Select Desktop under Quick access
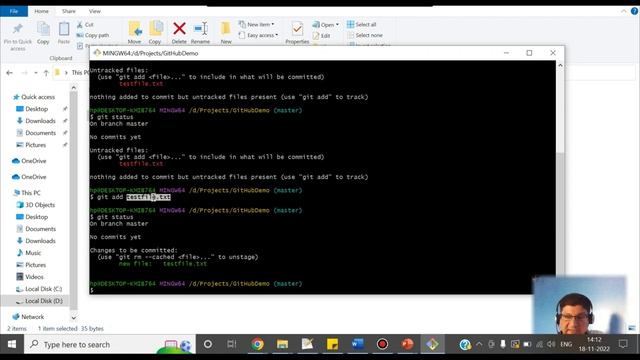640x360 pixels. [x=36, y=109]
